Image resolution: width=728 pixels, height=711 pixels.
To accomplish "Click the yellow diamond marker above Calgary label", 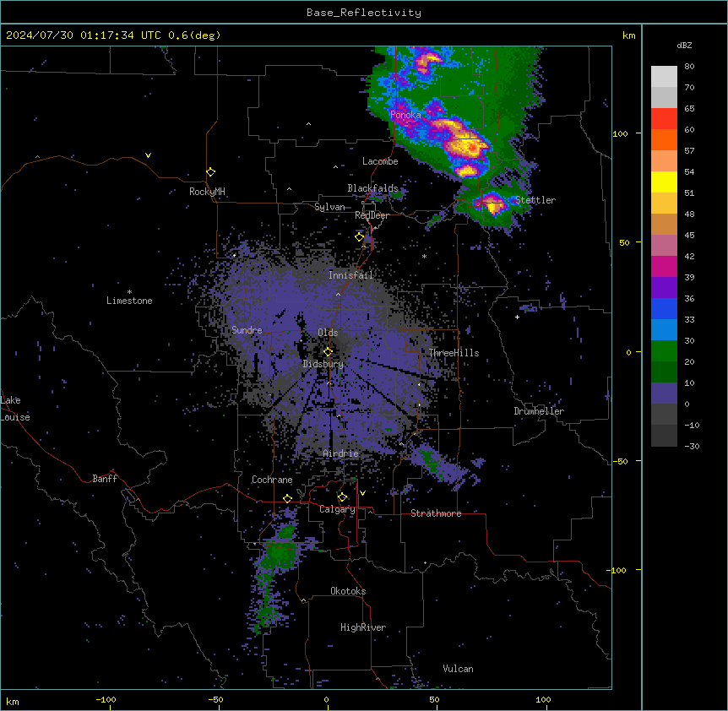I will click(342, 497).
